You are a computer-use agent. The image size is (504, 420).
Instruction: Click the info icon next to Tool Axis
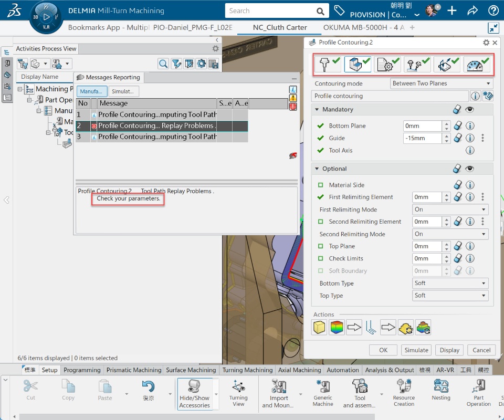[470, 150]
